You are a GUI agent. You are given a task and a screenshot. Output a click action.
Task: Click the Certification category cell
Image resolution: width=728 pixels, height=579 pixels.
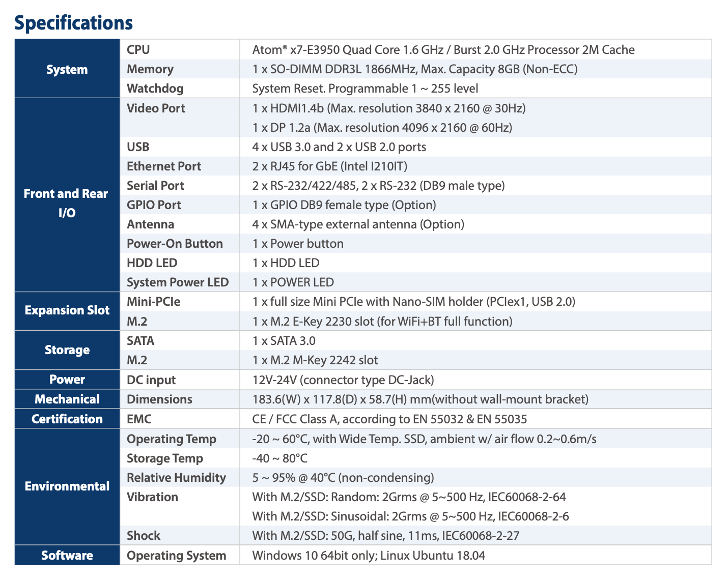pyautogui.click(x=67, y=419)
